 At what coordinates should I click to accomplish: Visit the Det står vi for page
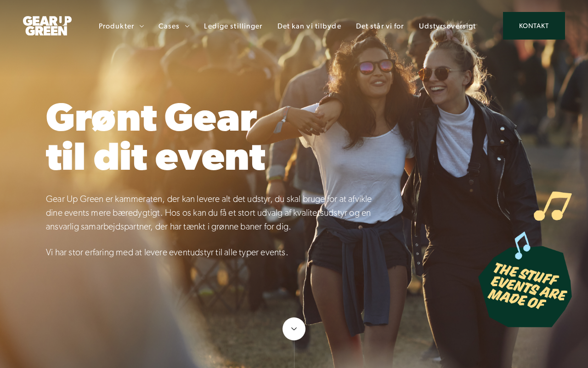[380, 26]
